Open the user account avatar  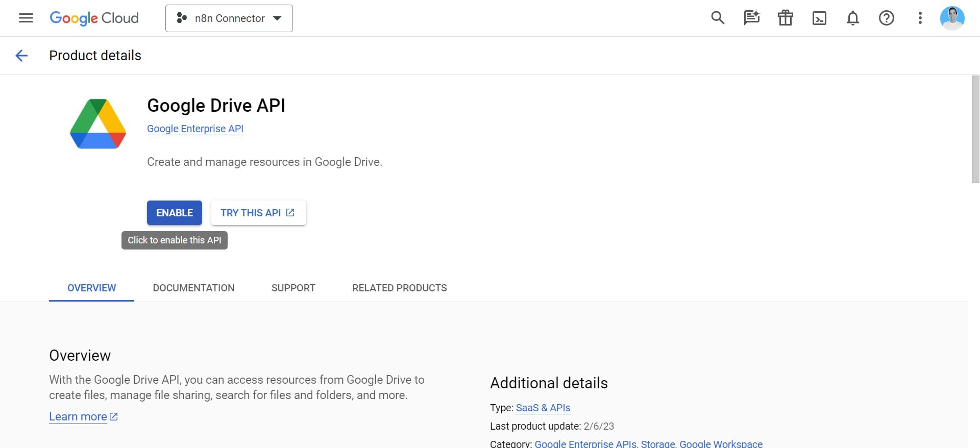pyautogui.click(x=952, y=18)
